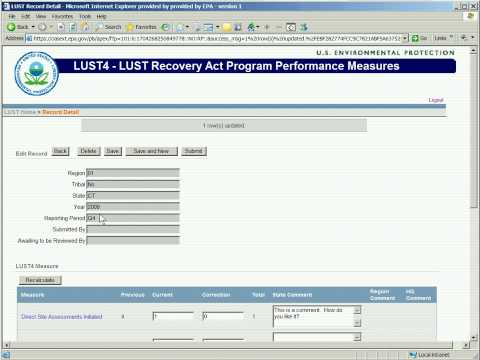Expand the address bar URL dropdown
This screenshot has width=480, height=360.
tap(405, 38)
